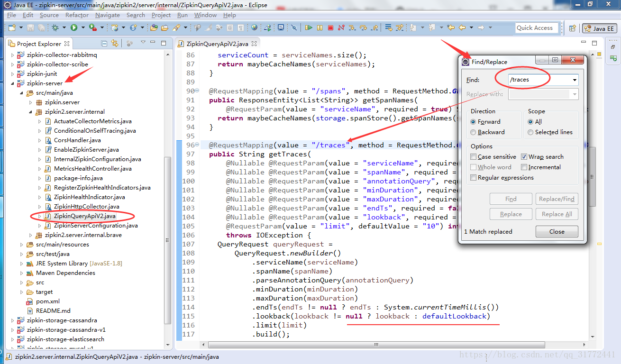Expand the zipkin.server package
Viewport: 621px width, 364px height.
click(31, 102)
